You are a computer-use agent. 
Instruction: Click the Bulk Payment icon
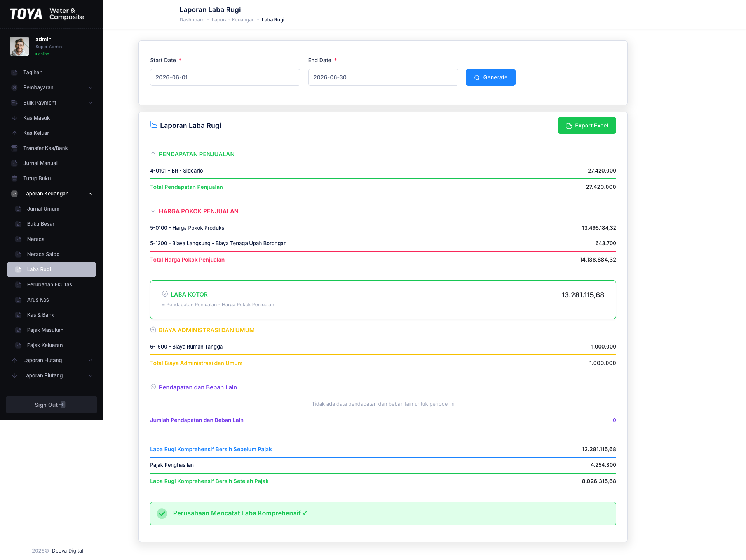click(14, 103)
